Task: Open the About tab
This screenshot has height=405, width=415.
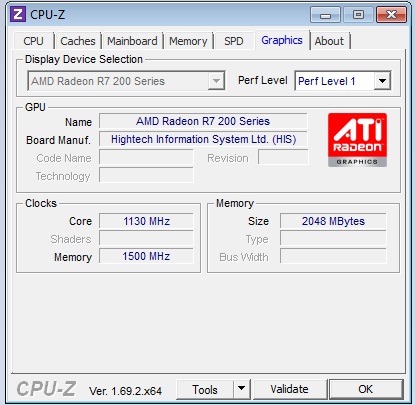Action: [329, 41]
